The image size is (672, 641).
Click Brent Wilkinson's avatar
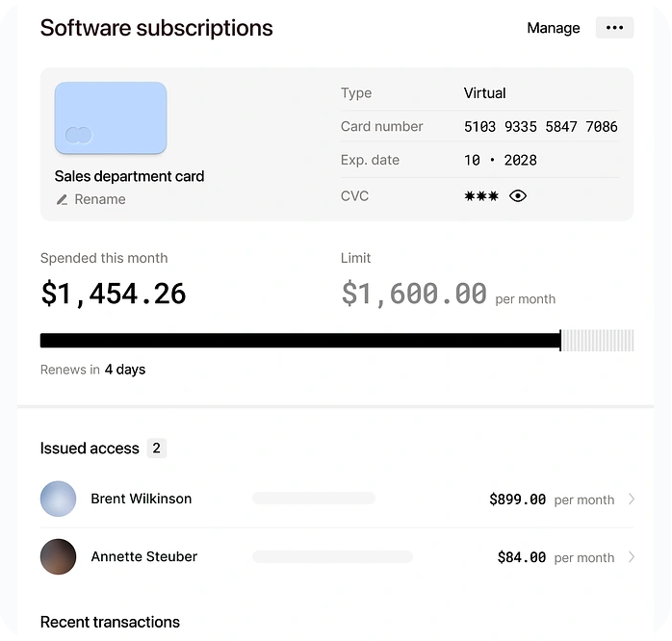coord(58,499)
